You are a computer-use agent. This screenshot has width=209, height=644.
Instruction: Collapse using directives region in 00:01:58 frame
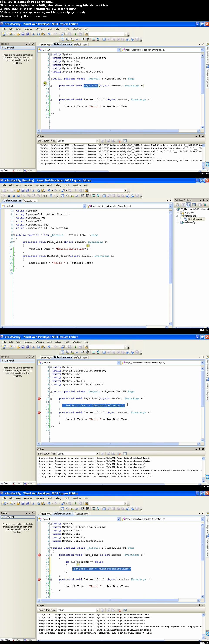point(51,54)
